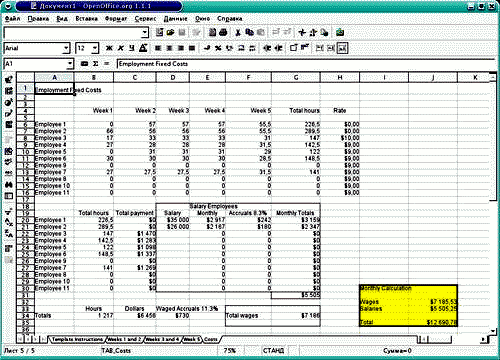Screen dimensions: 500x360
Task: Select column H header
Action: (340, 77)
